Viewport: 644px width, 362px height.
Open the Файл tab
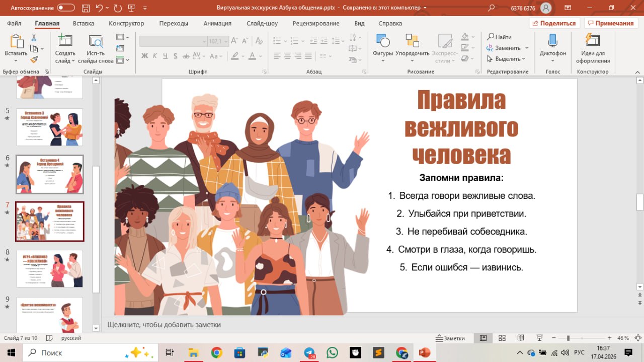[14, 23]
